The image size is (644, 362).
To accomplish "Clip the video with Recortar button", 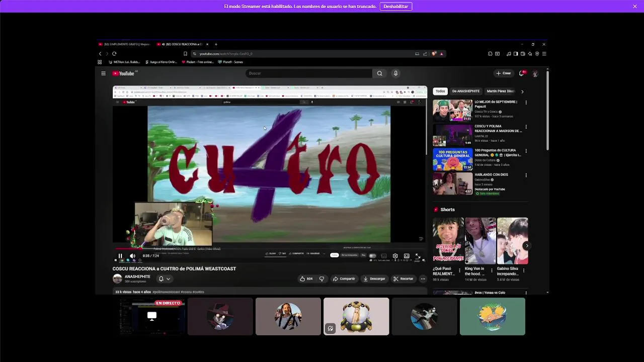I will (404, 279).
